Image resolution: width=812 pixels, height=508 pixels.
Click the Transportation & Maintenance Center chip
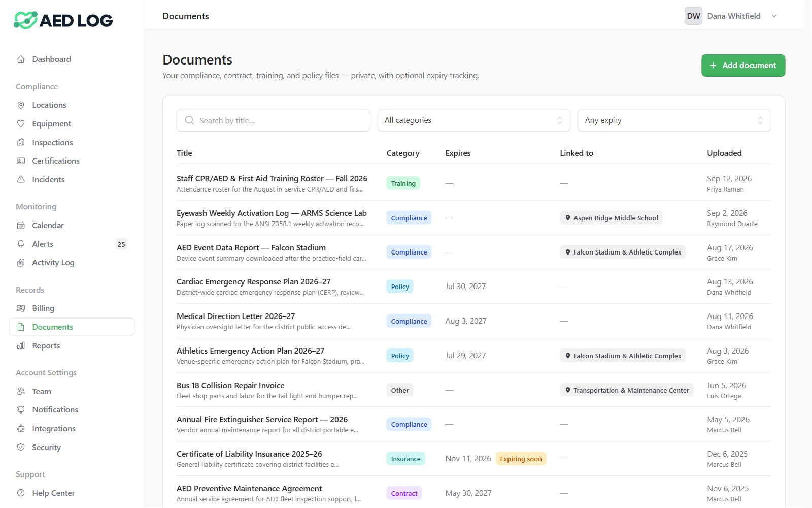point(627,390)
